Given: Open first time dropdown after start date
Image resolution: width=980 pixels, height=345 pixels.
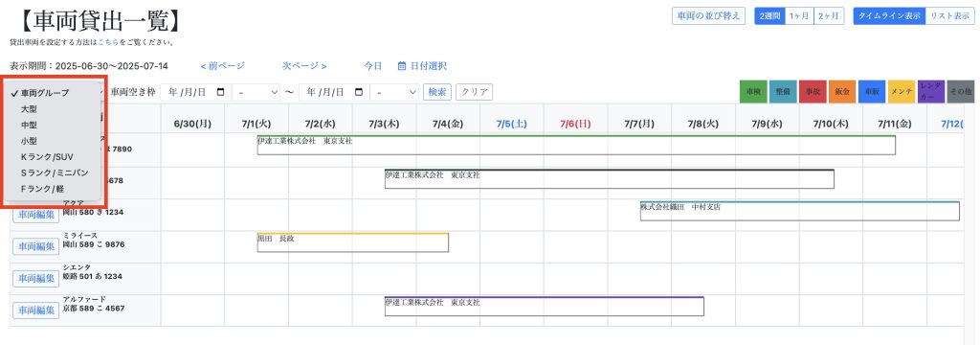Looking at the screenshot, I should (x=256, y=92).
